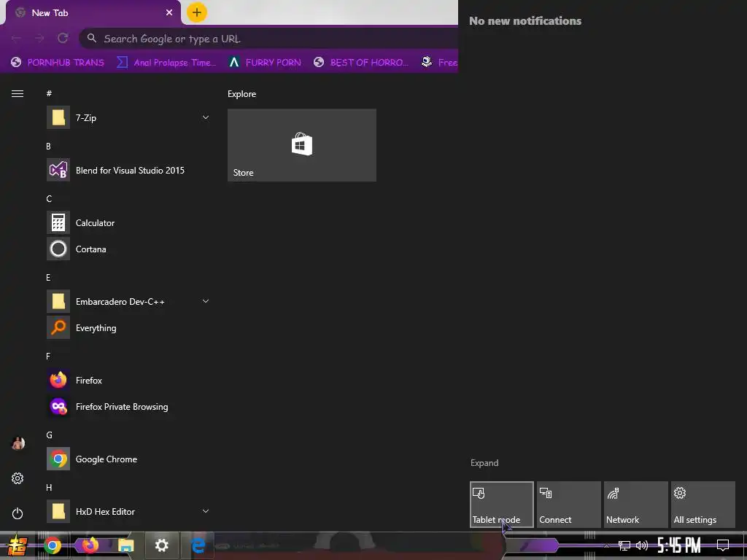Open Settings gear in Start menu sidebar
Viewport: 747px width, 560px height.
coord(18,478)
